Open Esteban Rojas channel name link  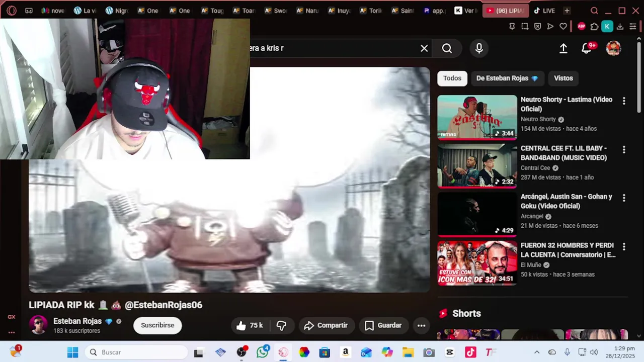point(77,321)
